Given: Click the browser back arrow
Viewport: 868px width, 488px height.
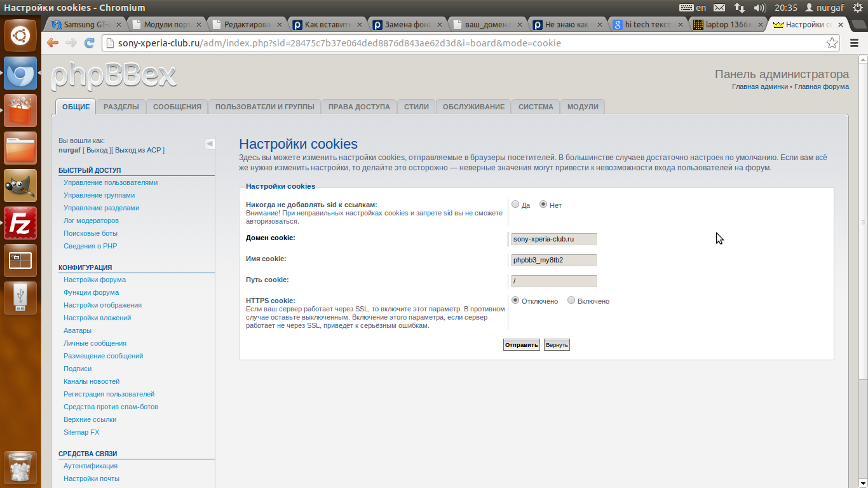Looking at the screenshot, I should coord(53,43).
